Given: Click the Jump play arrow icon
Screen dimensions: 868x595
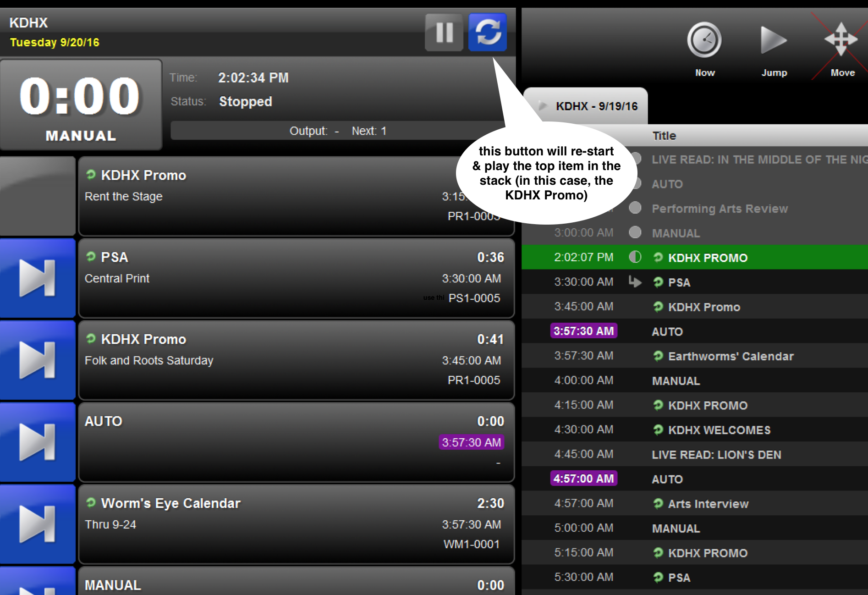Looking at the screenshot, I should (x=773, y=41).
